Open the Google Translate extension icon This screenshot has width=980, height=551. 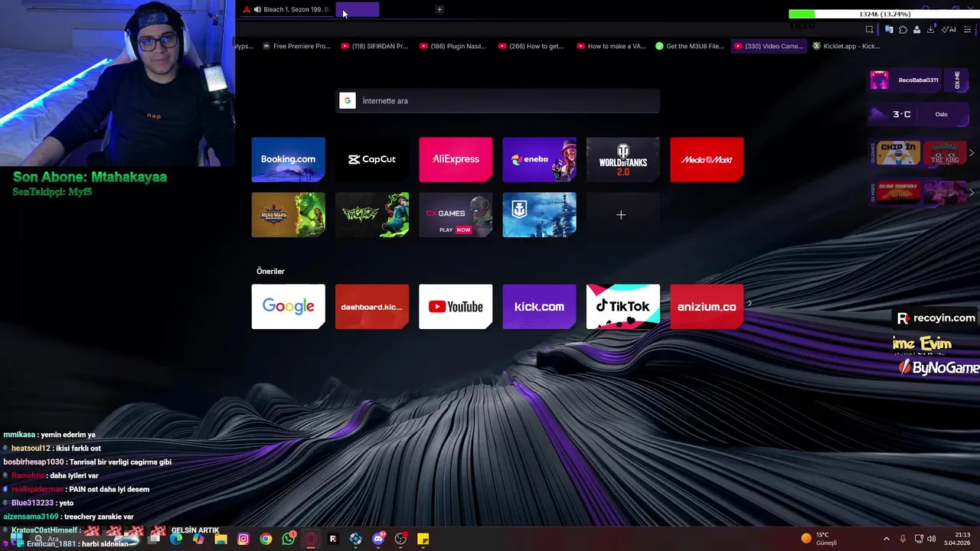[x=889, y=29]
